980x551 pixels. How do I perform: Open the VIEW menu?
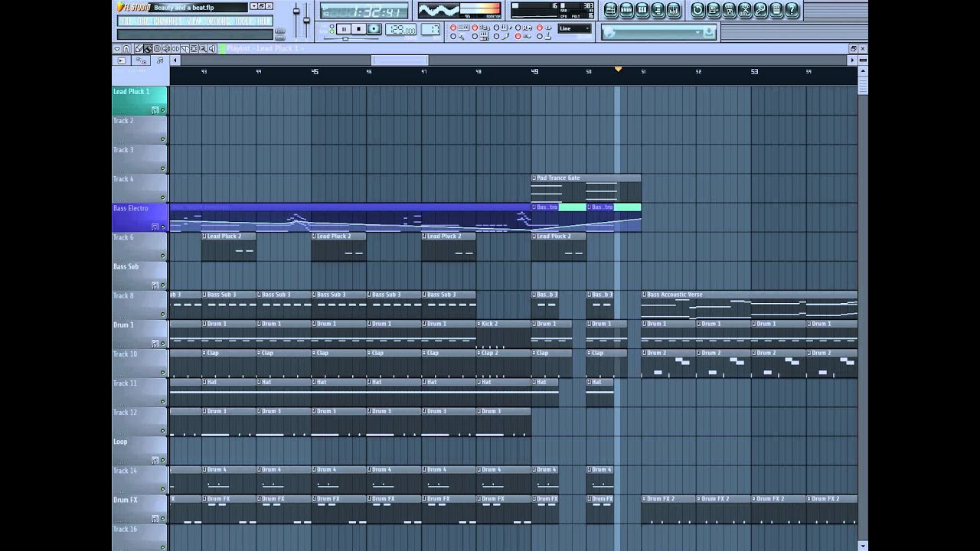tap(194, 21)
